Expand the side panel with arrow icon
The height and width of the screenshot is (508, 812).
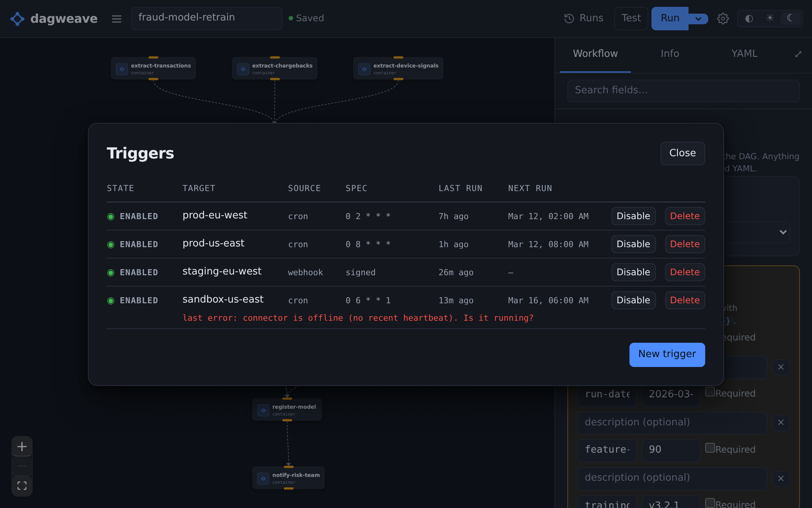[x=798, y=54]
